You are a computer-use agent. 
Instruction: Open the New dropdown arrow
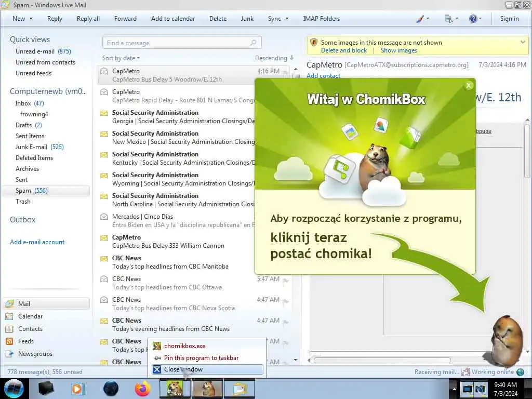coord(31,19)
